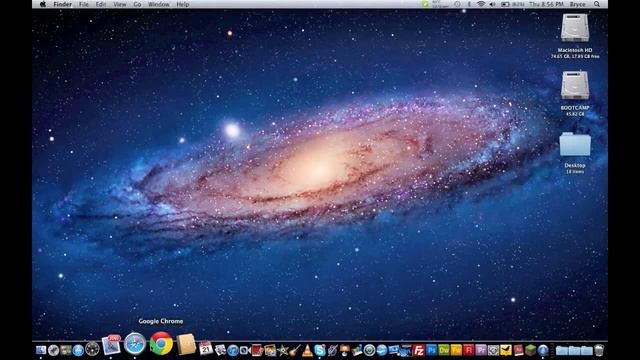
Task: Open Time Machine menu bar icon
Action: click(457, 4)
